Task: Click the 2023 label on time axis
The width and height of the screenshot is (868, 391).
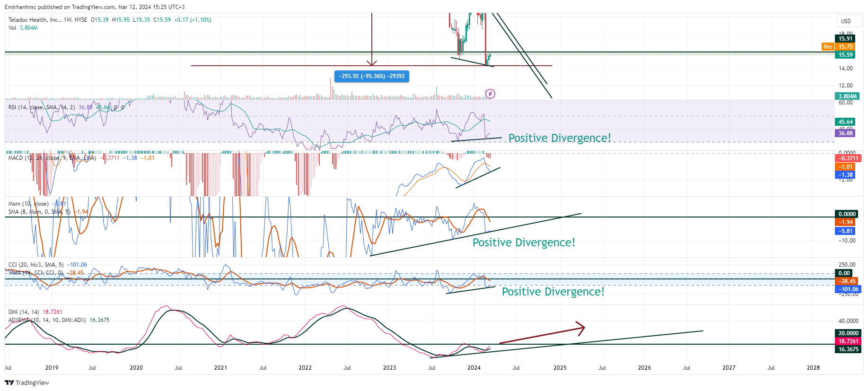Action: tap(389, 368)
